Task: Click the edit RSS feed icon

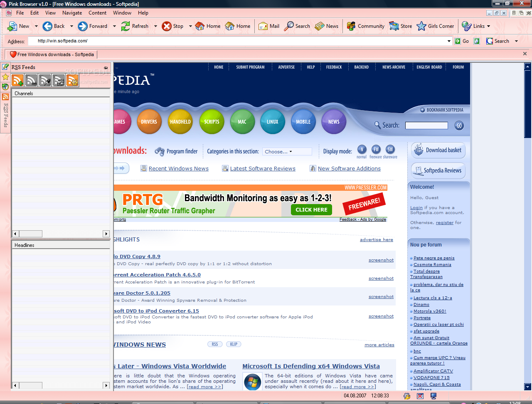Action: (x=45, y=80)
